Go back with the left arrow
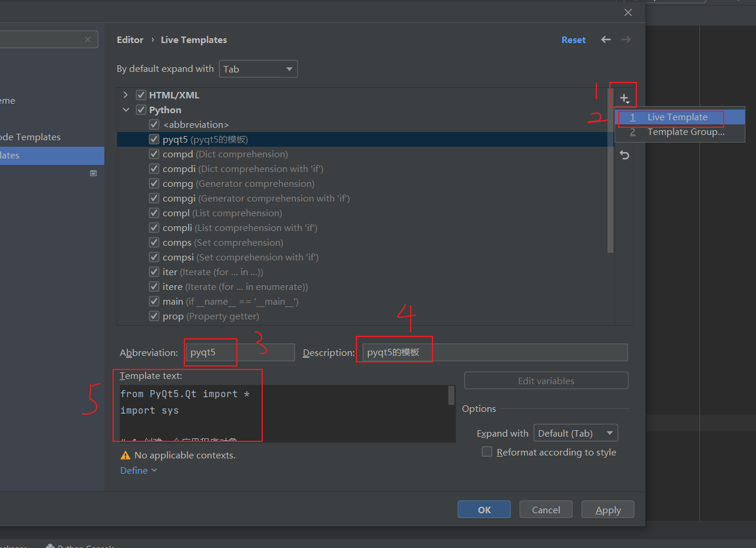 coord(606,39)
